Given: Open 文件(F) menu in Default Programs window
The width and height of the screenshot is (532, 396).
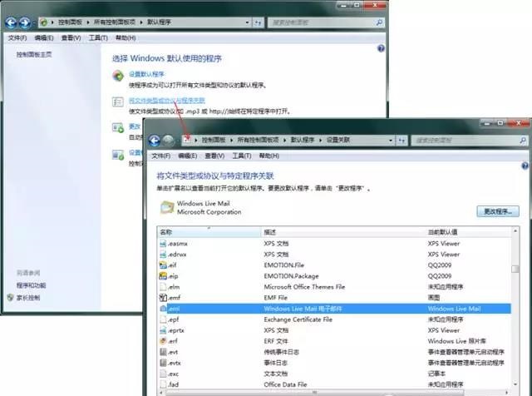Looking at the screenshot, I should coord(17,38).
